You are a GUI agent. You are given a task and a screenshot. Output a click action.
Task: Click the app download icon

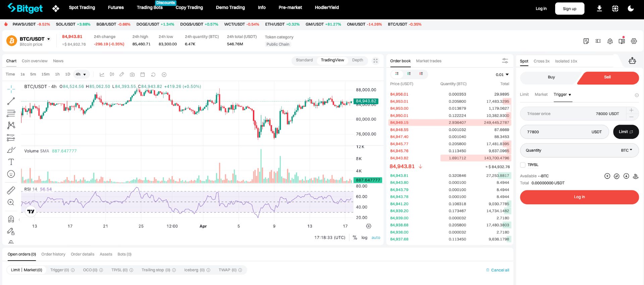[x=599, y=8]
